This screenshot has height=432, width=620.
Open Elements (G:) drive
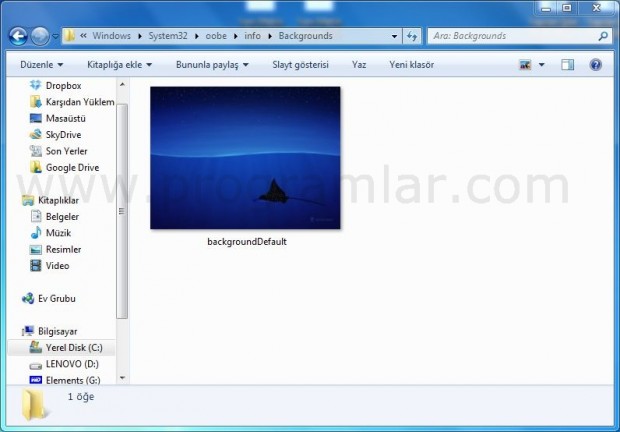[x=65, y=380]
